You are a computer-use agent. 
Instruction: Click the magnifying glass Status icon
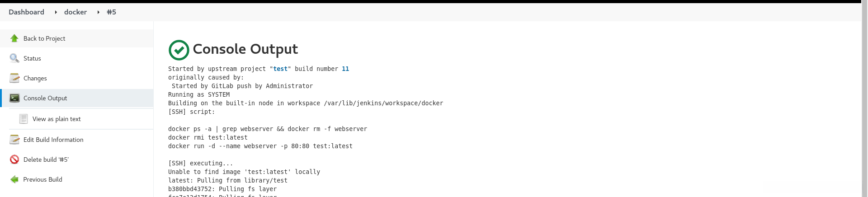(14, 58)
